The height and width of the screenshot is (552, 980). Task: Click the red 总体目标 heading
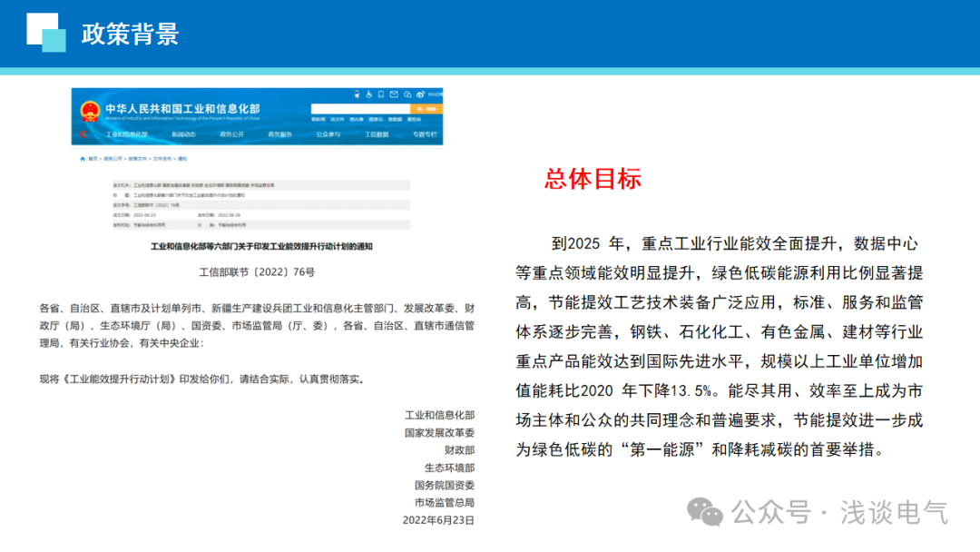pyautogui.click(x=593, y=179)
